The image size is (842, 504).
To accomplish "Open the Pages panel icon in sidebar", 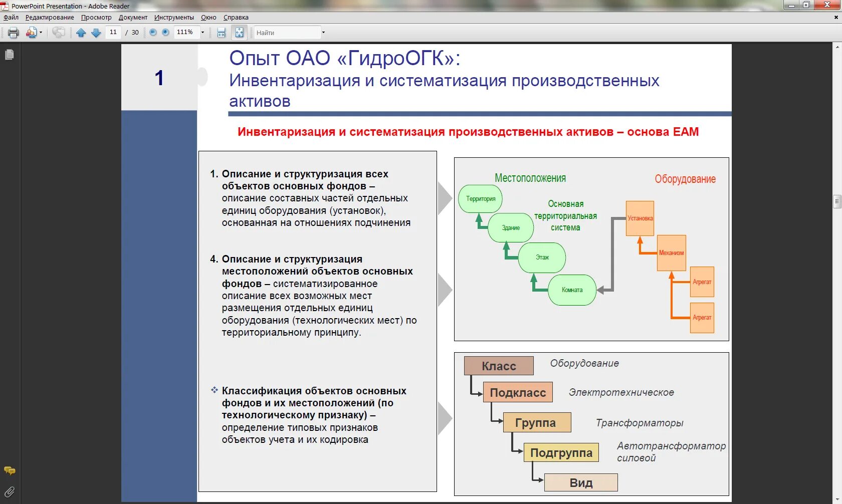I will (9, 55).
